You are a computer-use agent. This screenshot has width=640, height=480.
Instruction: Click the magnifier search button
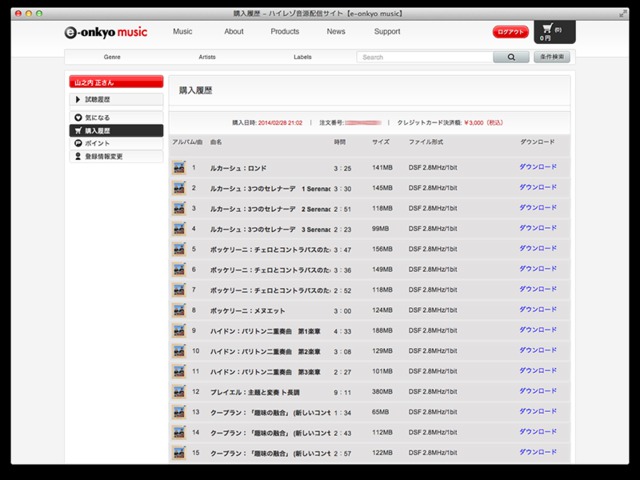(511, 58)
